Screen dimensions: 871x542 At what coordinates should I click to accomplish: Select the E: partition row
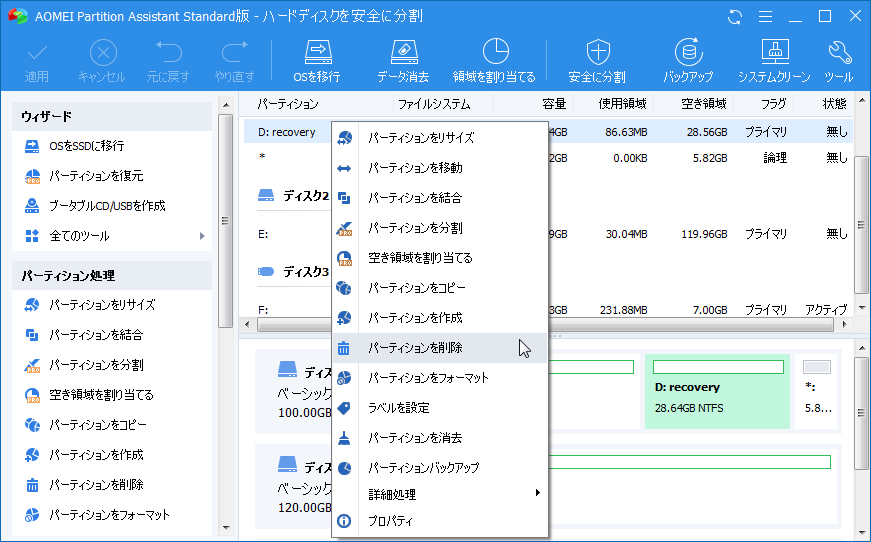click(x=548, y=234)
